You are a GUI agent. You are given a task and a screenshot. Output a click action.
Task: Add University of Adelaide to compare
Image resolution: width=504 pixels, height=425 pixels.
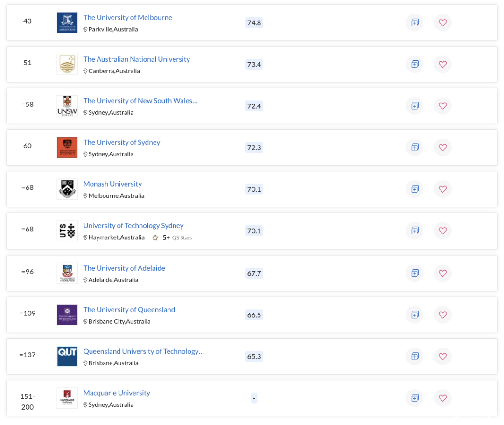click(414, 273)
